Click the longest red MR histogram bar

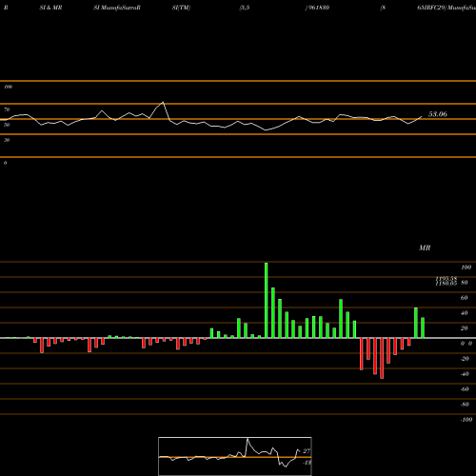pos(382,358)
